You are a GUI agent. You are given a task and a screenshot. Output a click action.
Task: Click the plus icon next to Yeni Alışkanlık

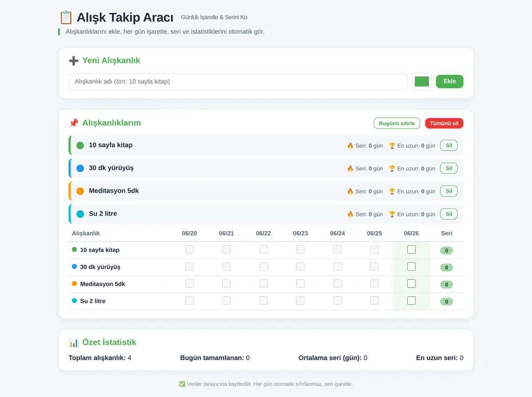click(x=74, y=61)
